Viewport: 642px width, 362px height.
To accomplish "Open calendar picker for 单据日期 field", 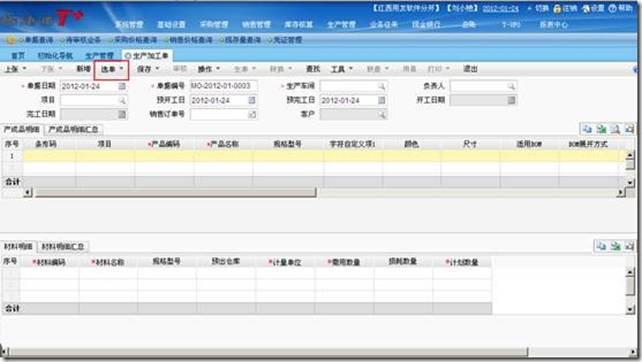I will 122,86.
